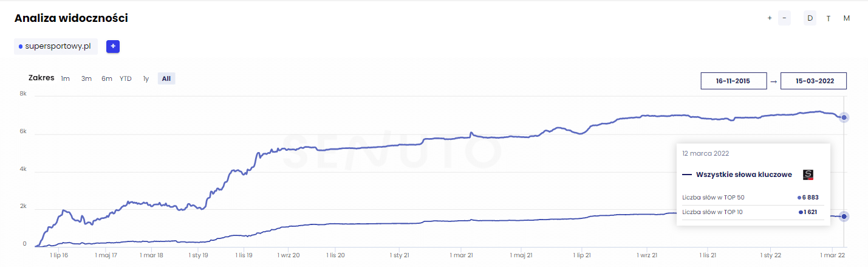This screenshot has width=868, height=267.
Task: Open the end date field 15-03-2022
Action: pos(813,81)
